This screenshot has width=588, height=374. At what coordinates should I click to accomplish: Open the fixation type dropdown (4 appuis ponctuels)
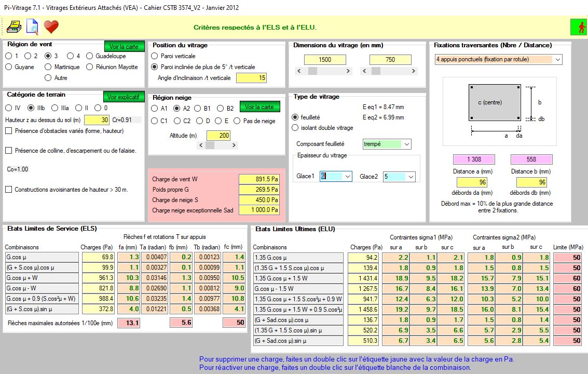(x=557, y=60)
